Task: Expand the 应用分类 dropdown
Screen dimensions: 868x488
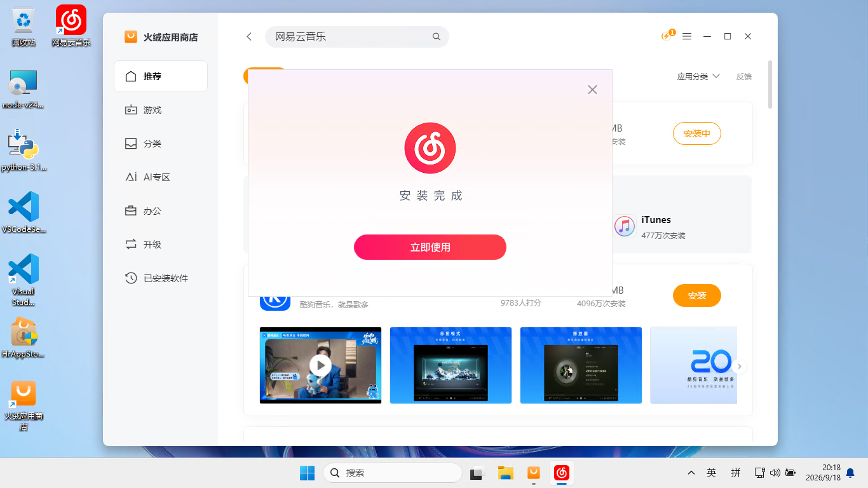Action: (x=698, y=76)
